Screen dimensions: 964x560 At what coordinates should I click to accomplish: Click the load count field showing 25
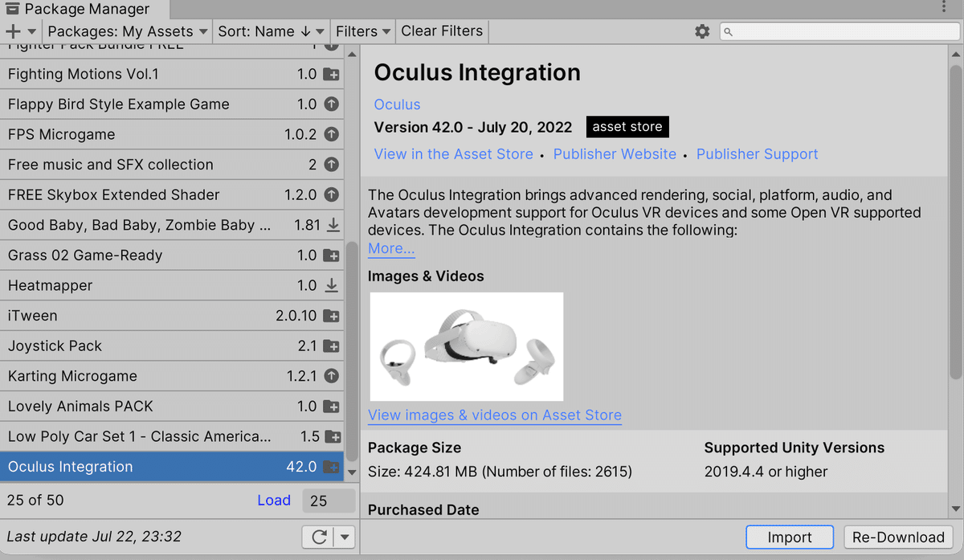point(329,501)
